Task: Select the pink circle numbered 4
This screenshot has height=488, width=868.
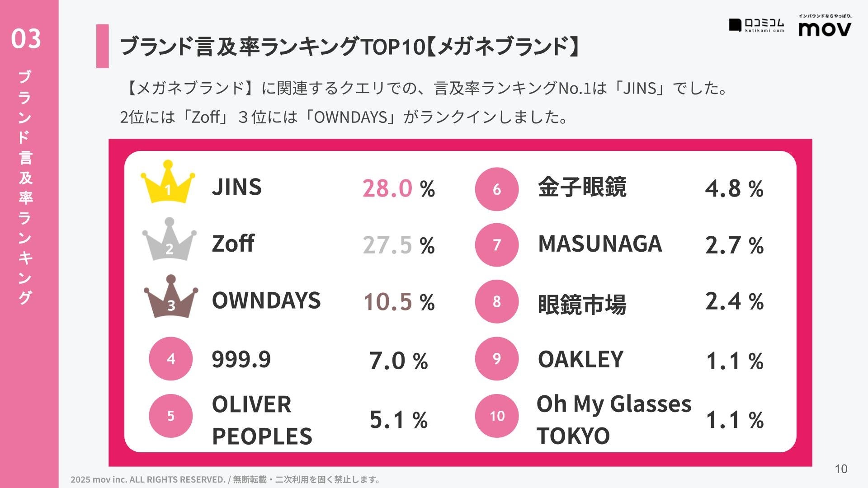Action: [170, 359]
